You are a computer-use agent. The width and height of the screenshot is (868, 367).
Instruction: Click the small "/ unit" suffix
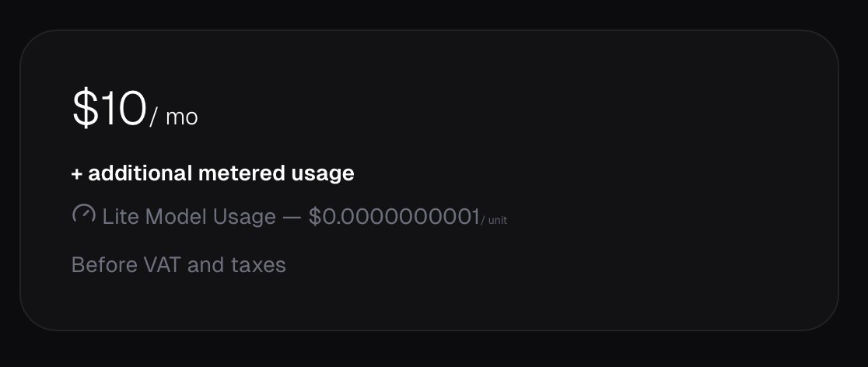coord(495,221)
